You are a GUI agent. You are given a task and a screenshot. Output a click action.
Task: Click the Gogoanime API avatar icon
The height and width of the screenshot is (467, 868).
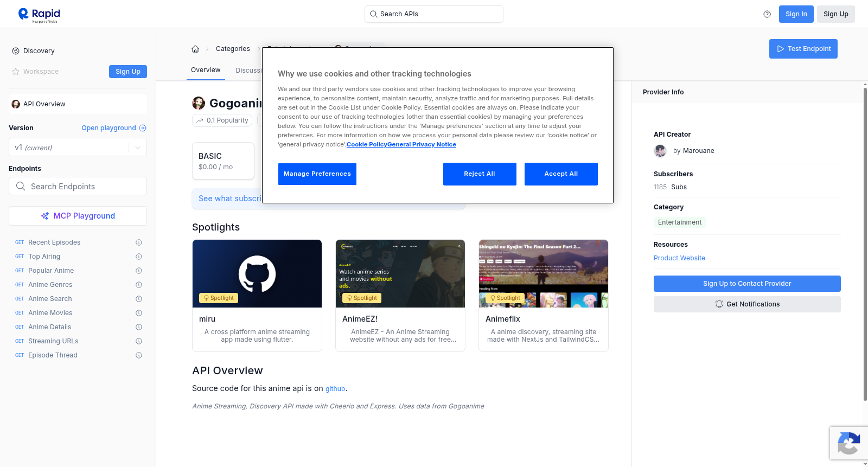(199, 103)
